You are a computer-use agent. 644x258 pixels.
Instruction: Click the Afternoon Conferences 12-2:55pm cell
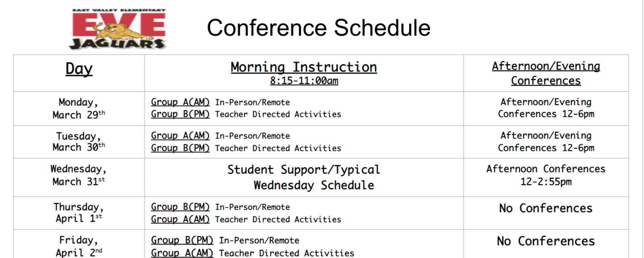pos(546,175)
